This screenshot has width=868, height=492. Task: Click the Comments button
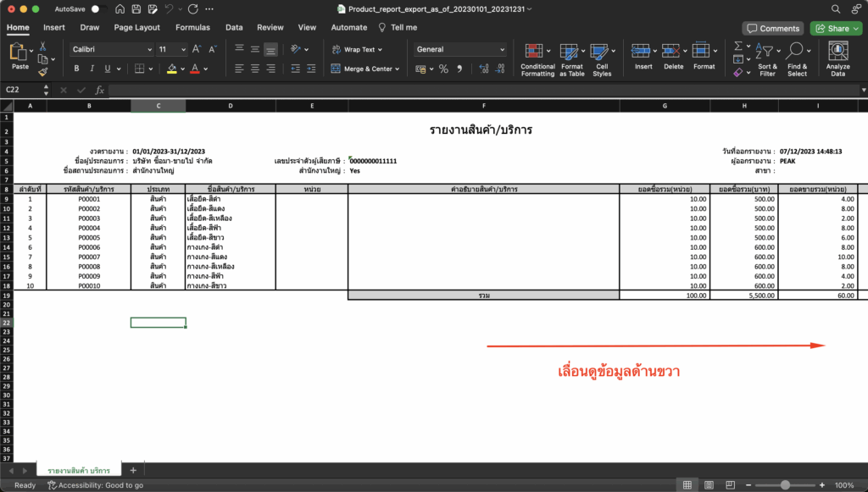[x=772, y=28]
